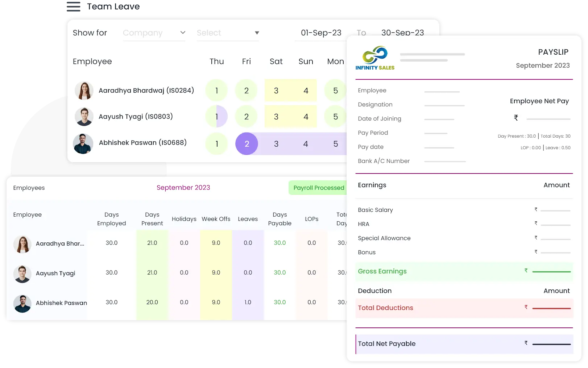
Task: Click the Total Deductions row on payslip
Action: click(464, 308)
